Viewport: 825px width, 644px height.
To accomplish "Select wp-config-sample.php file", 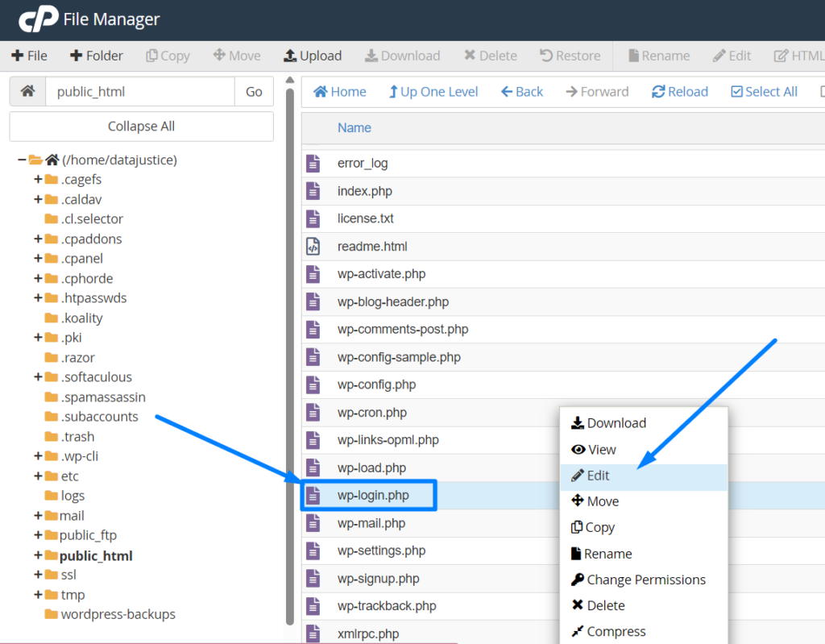I will point(399,357).
